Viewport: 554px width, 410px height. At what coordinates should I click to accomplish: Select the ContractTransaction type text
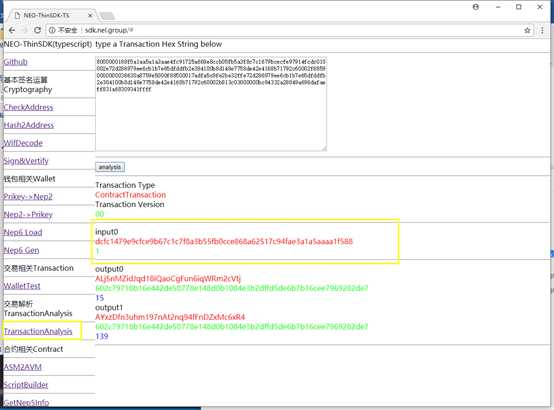[130, 195]
